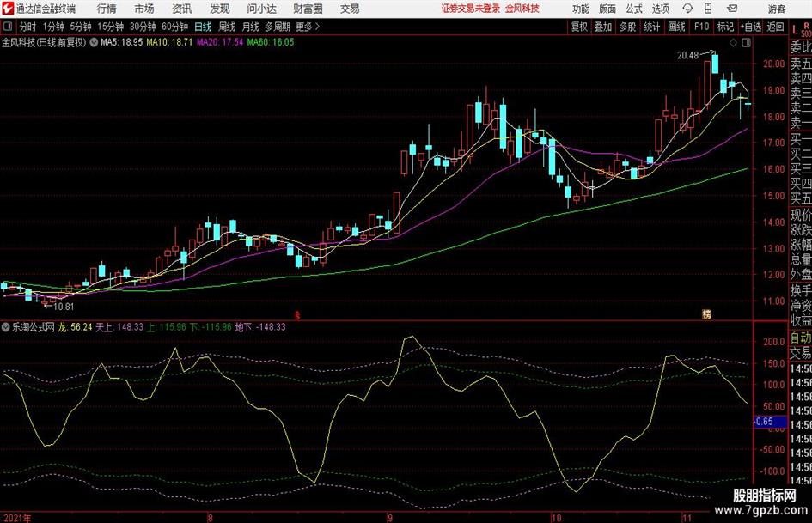Viewport: 812px width, 523px height.
Task: Open the 财富圈 menu
Action: 308,9
